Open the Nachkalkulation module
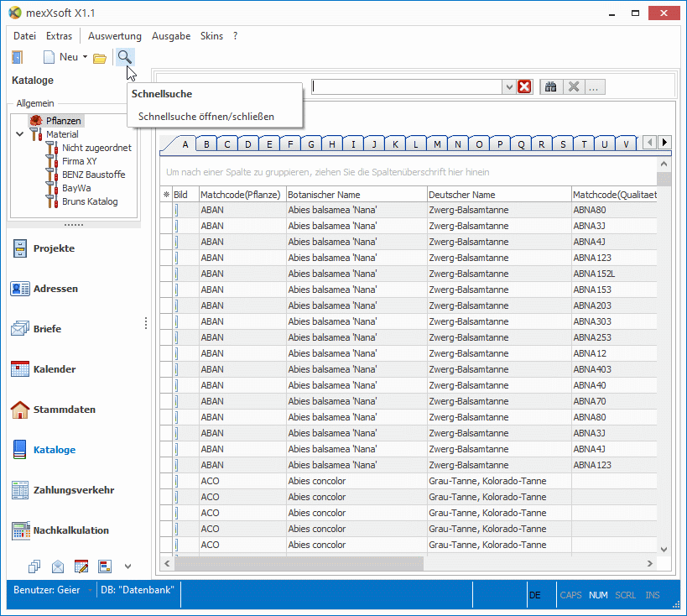The image size is (687, 616). pos(60,530)
